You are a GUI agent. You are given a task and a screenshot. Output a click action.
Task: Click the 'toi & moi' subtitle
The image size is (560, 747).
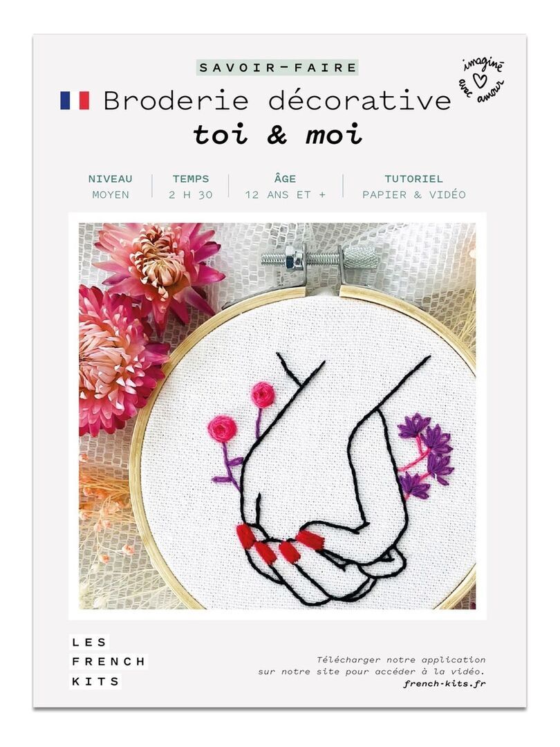pyautogui.click(x=278, y=135)
